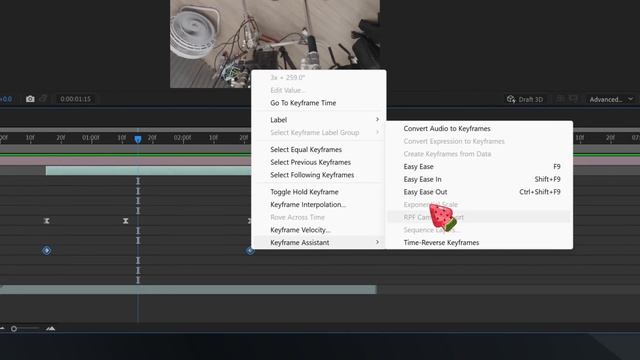
Task: Select the long bottom gray layer bar
Action: click(x=188, y=289)
